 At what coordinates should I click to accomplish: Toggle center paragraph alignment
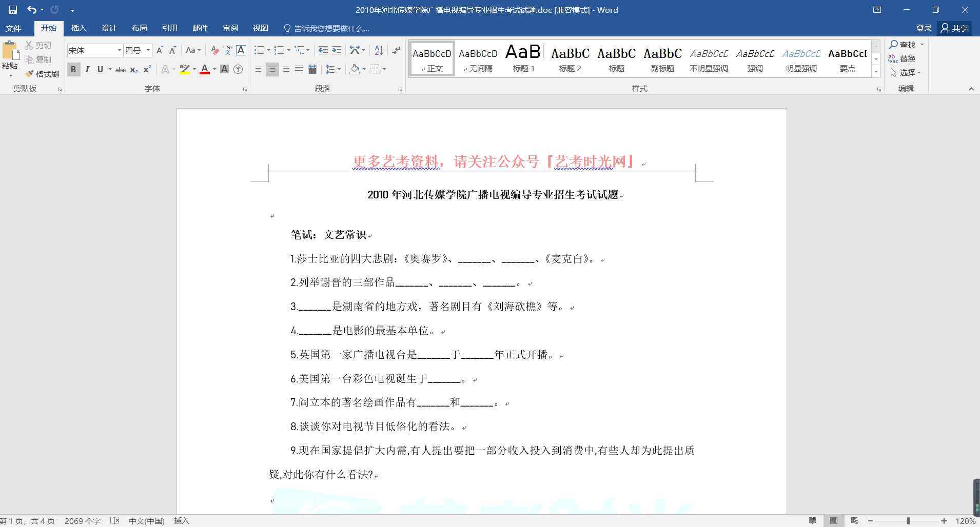click(x=272, y=70)
